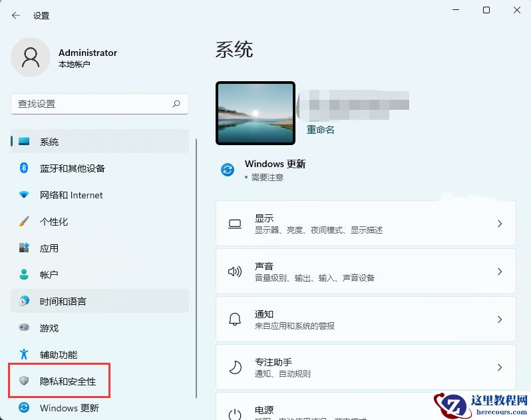Click the search magnifier icon

pyautogui.click(x=176, y=104)
